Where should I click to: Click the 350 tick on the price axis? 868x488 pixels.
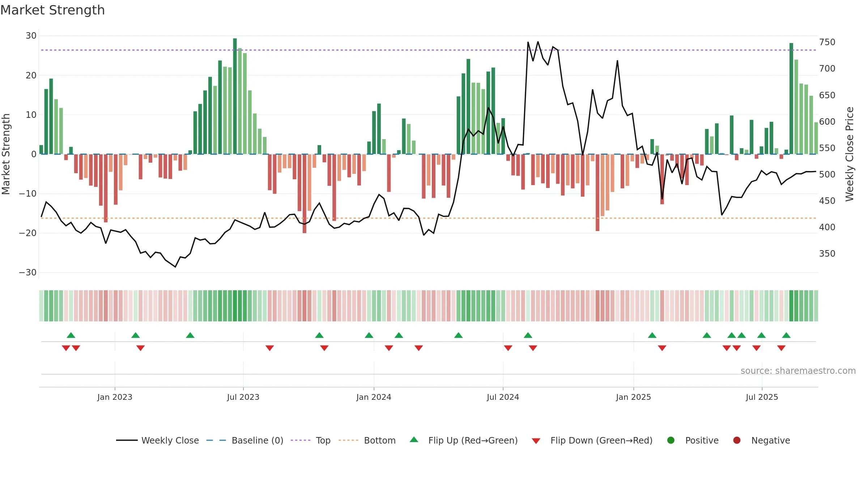click(x=827, y=254)
